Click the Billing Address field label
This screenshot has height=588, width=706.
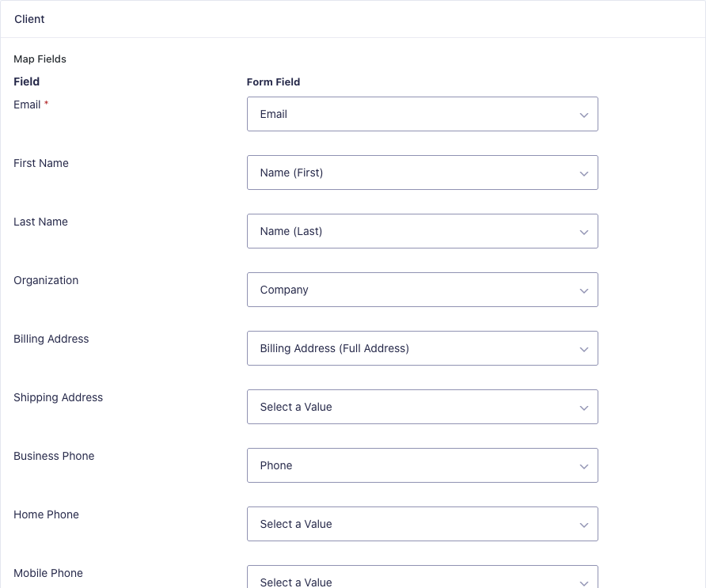(51, 339)
